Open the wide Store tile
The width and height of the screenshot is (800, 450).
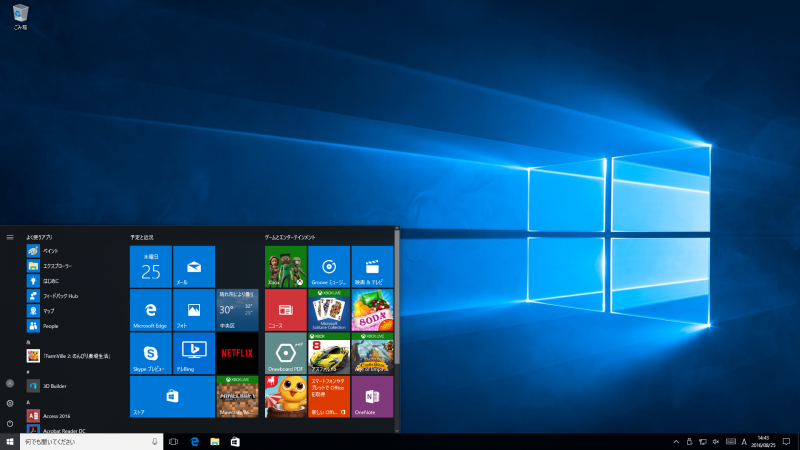[x=172, y=396]
